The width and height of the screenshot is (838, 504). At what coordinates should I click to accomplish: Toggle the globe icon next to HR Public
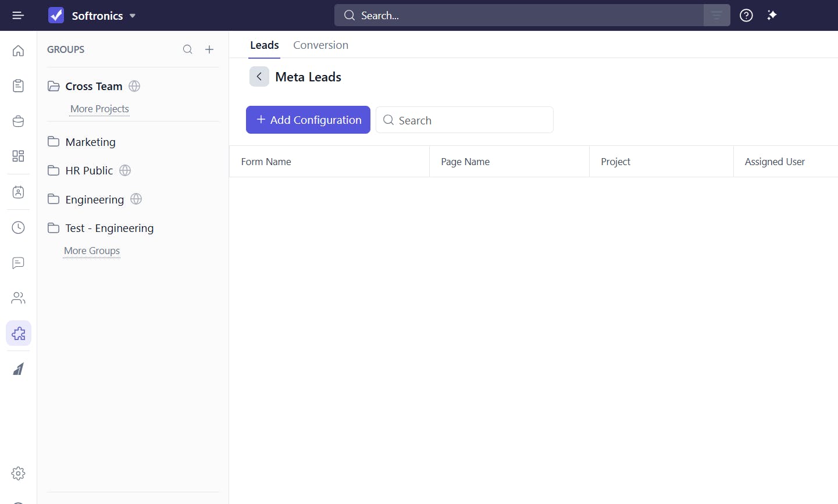point(125,170)
